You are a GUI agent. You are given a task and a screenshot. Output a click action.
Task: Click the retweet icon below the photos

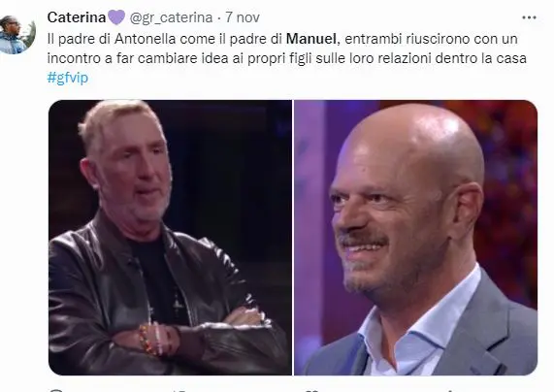pos(180,390)
